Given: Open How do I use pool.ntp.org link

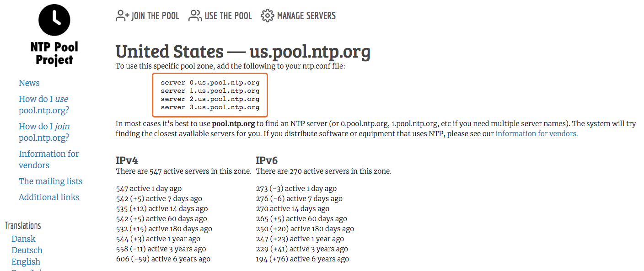Looking at the screenshot, I should [x=44, y=105].
